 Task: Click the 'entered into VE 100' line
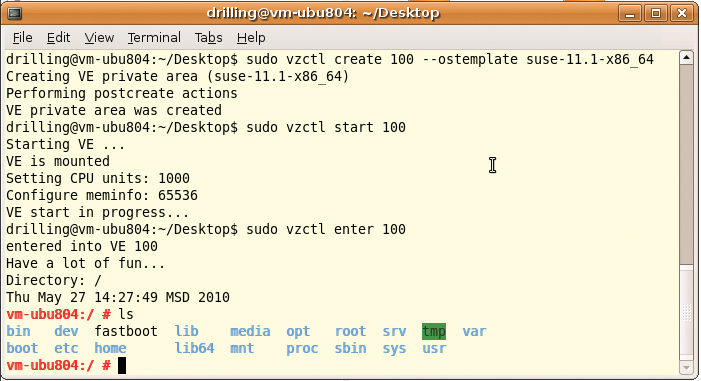click(x=82, y=246)
